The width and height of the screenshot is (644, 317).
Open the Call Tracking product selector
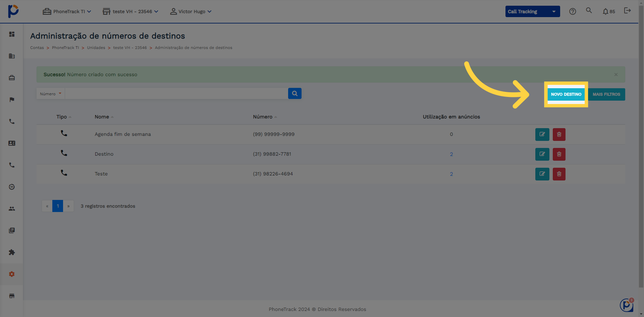pos(533,11)
